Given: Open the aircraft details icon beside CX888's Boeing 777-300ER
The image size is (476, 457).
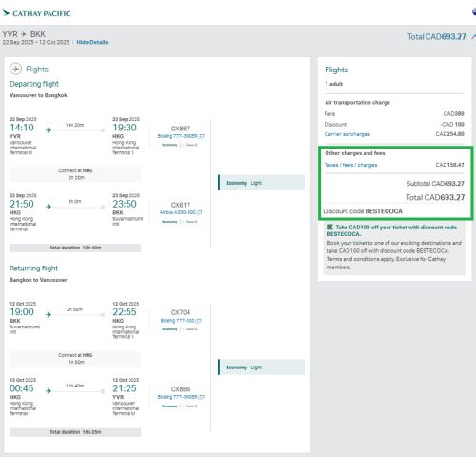Looking at the screenshot, I should (202, 397).
